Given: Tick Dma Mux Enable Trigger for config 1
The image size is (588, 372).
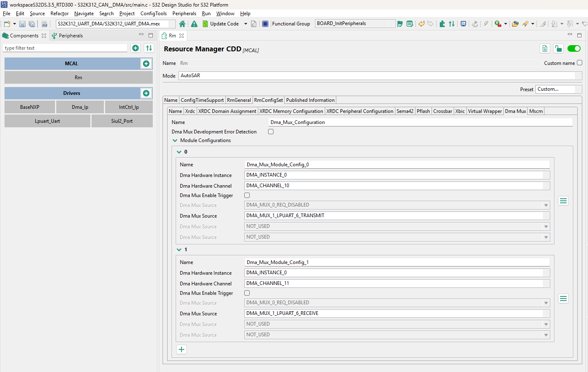Looking at the screenshot, I should (x=247, y=293).
